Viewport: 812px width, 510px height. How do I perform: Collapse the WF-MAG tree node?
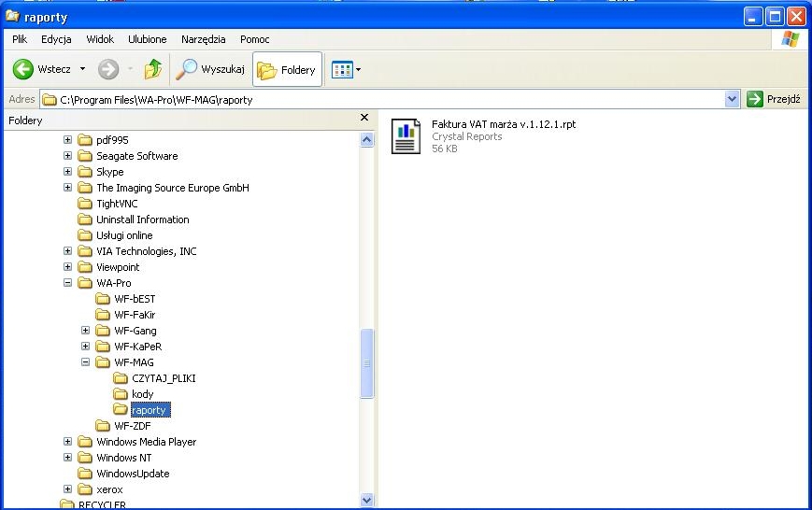[86, 362]
